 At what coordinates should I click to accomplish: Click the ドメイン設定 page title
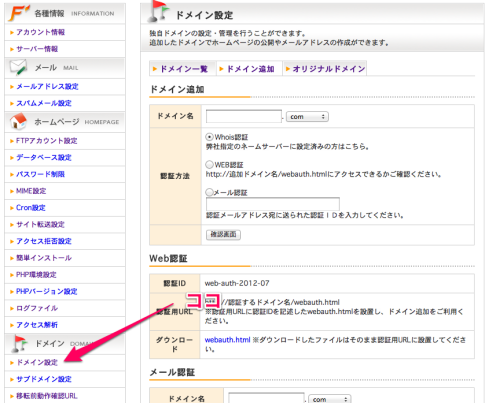point(204,15)
